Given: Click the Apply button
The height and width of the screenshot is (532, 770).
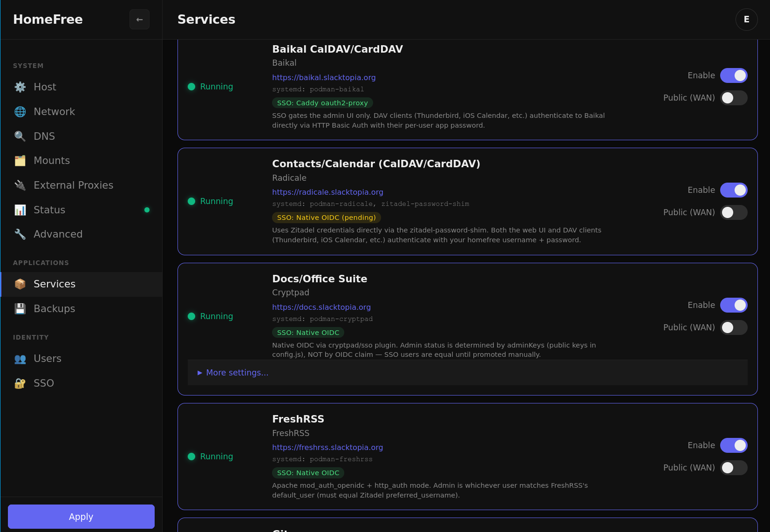Looking at the screenshot, I should [81, 517].
